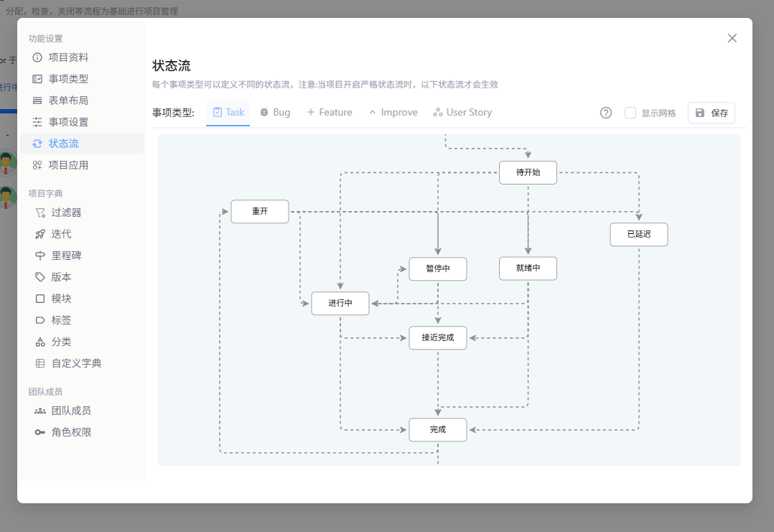Go to 版本 dictionary
The width and height of the screenshot is (774, 532).
pos(82,277)
